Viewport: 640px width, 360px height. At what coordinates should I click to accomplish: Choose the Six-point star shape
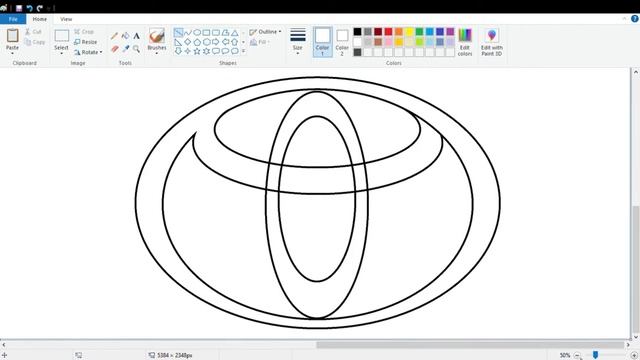(x=206, y=51)
